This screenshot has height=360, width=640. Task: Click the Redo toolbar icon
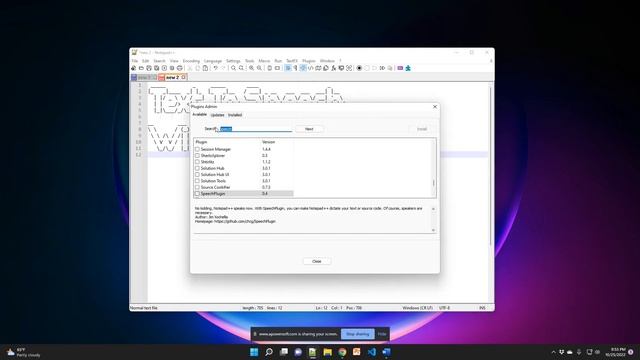pyautogui.click(x=223, y=68)
